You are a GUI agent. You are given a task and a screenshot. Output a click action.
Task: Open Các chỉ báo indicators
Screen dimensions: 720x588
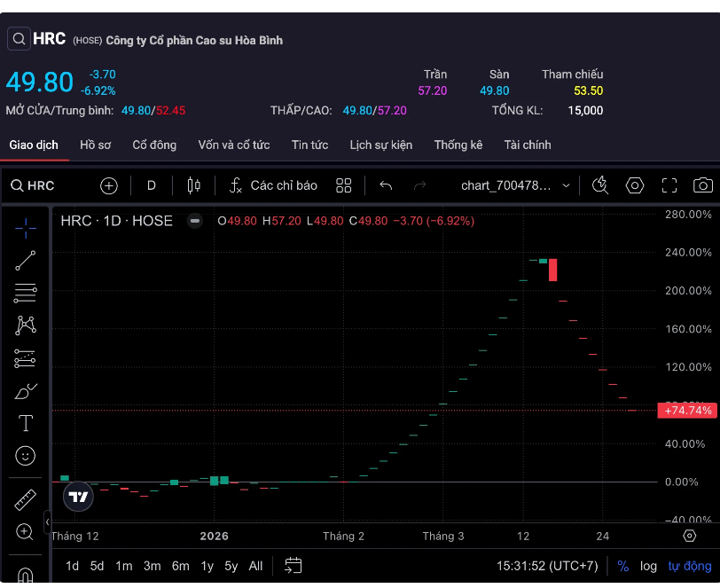click(273, 185)
